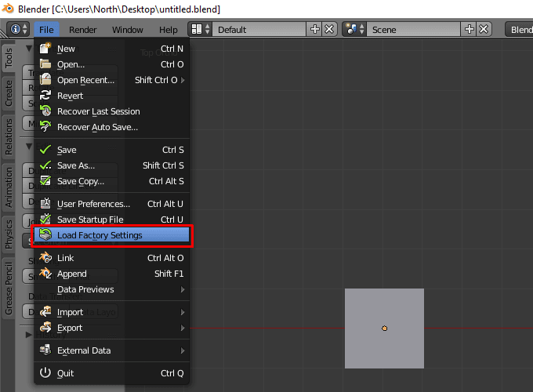Open the Info editor type selector
The height and width of the screenshot is (392, 533).
18,29
